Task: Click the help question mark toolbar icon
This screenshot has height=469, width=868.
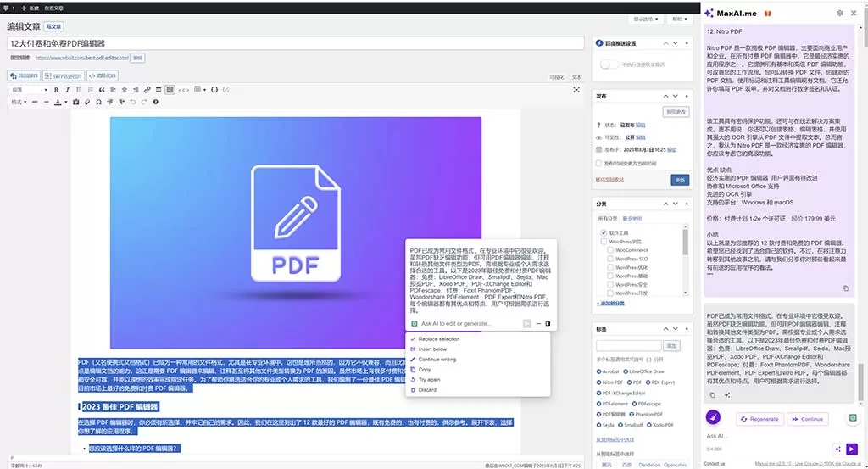Action: [x=155, y=102]
